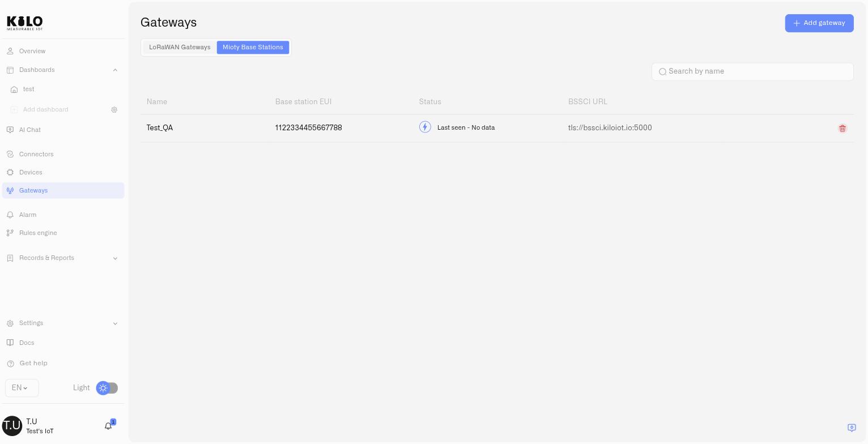
Task: Click the Kilo IoT logo
Action: [x=25, y=23]
